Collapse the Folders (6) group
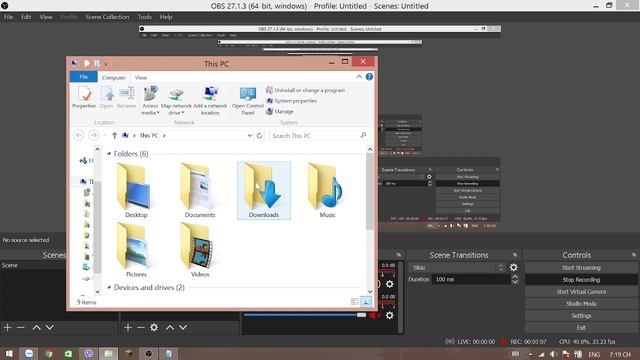The width and height of the screenshot is (640, 360). (109, 154)
